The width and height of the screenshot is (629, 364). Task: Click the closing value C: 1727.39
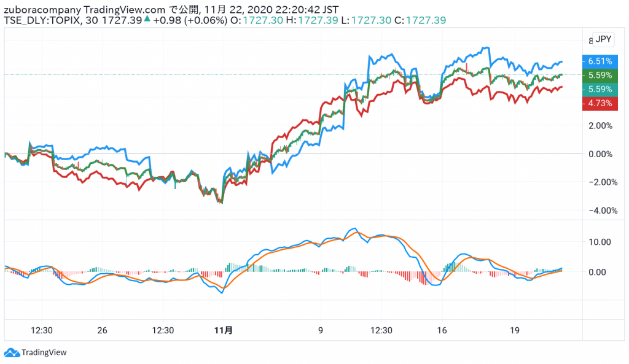point(420,20)
